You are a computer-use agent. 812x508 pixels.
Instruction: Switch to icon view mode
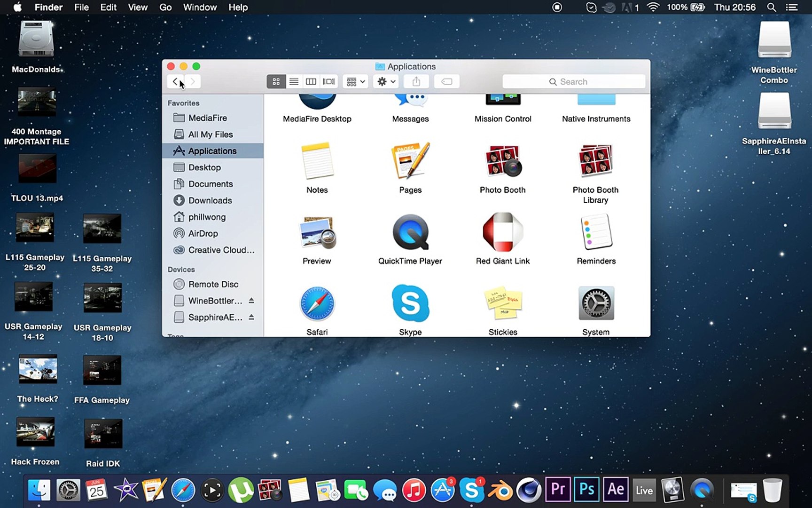click(x=276, y=82)
